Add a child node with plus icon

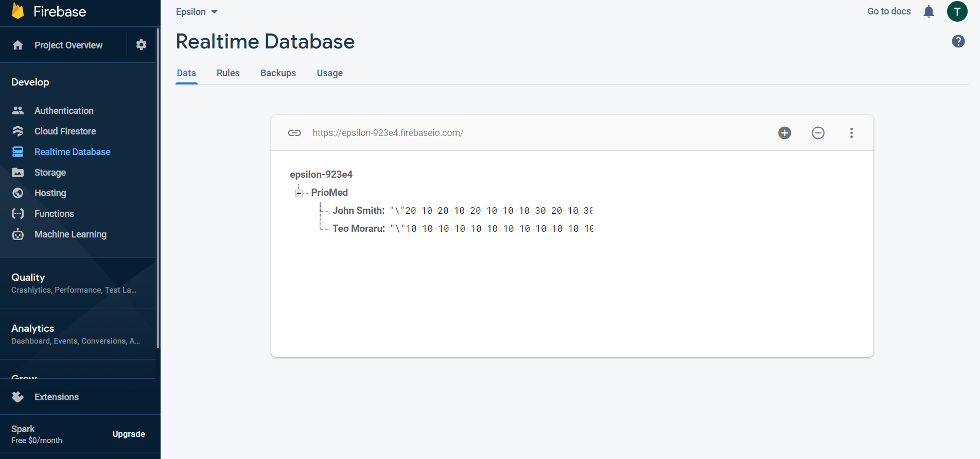(784, 133)
